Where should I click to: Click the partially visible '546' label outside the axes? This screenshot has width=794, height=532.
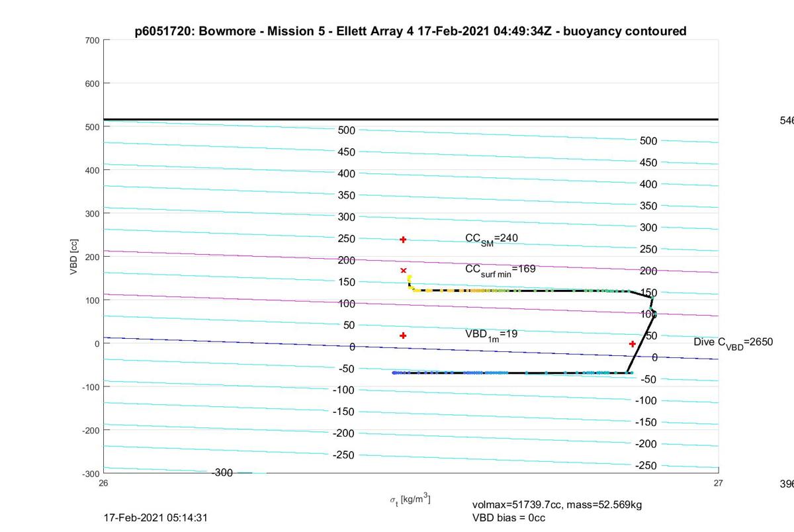pos(787,120)
